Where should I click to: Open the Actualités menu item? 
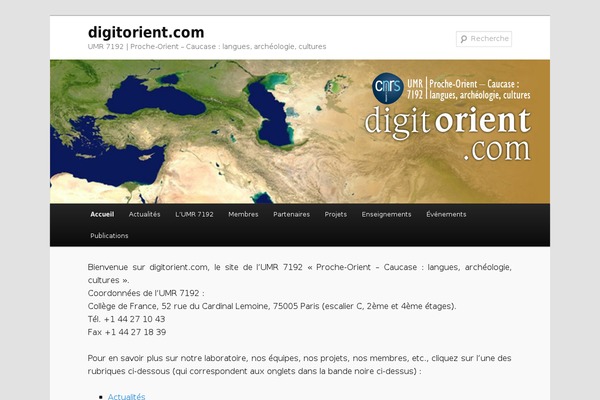pyautogui.click(x=144, y=214)
